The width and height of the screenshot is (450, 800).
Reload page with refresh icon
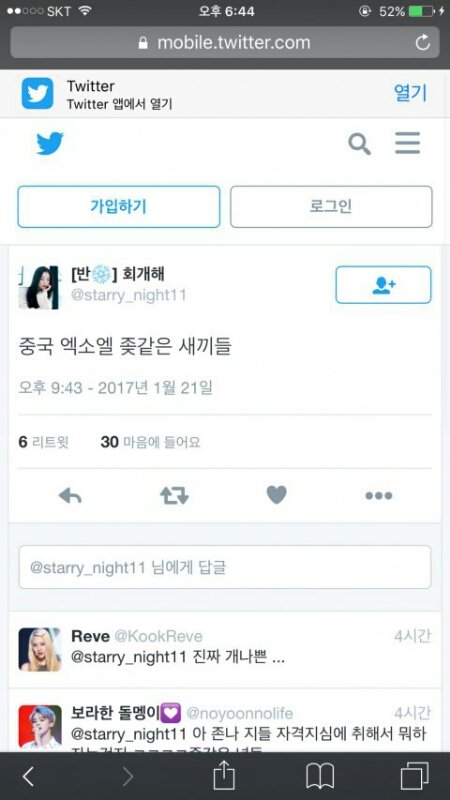tap(422, 43)
